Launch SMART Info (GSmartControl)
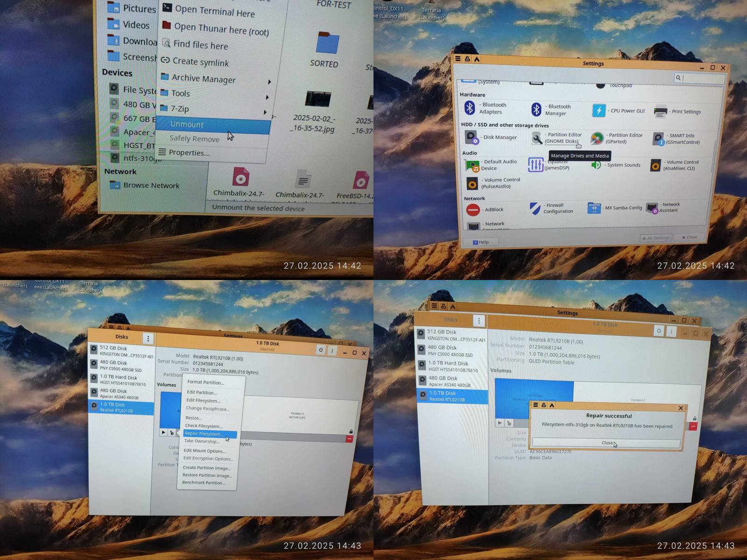Image resolution: width=747 pixels, height=560 pixels. [x=677, y=139]
